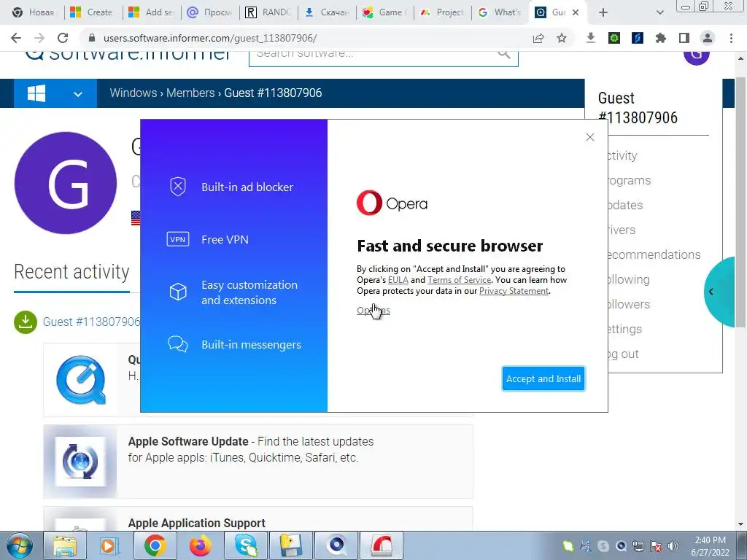The width and height of the screenshot is (747, 560).
Task: Expand the tab search dropdown
Action: click(x=659, y=12)
